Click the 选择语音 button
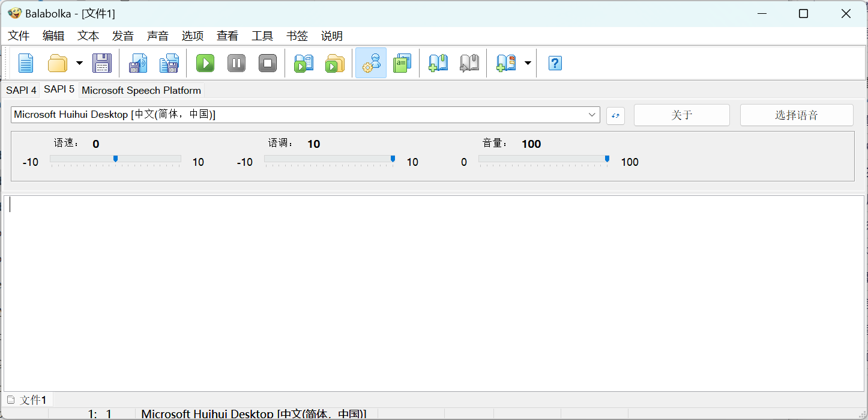Viewport: 868px width, 420px height. pos(796,115)
